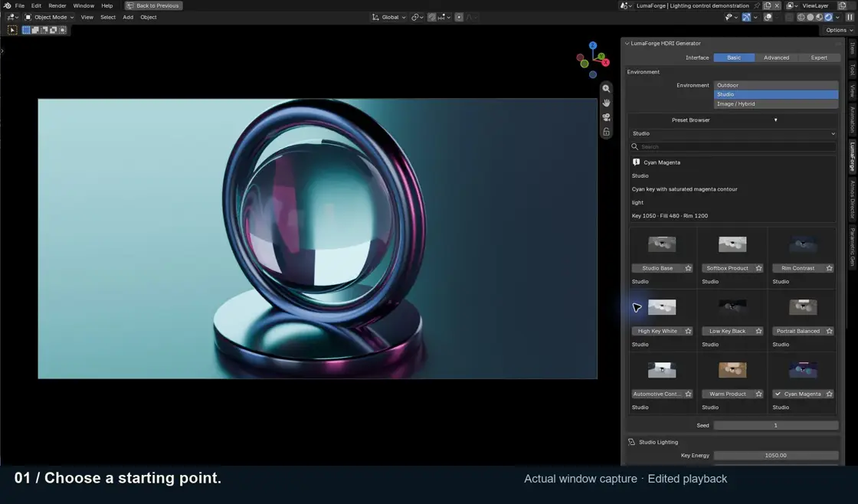Open the Render menu
The image size is (858, 504).
pyautogui.click(x=57, y=5)
